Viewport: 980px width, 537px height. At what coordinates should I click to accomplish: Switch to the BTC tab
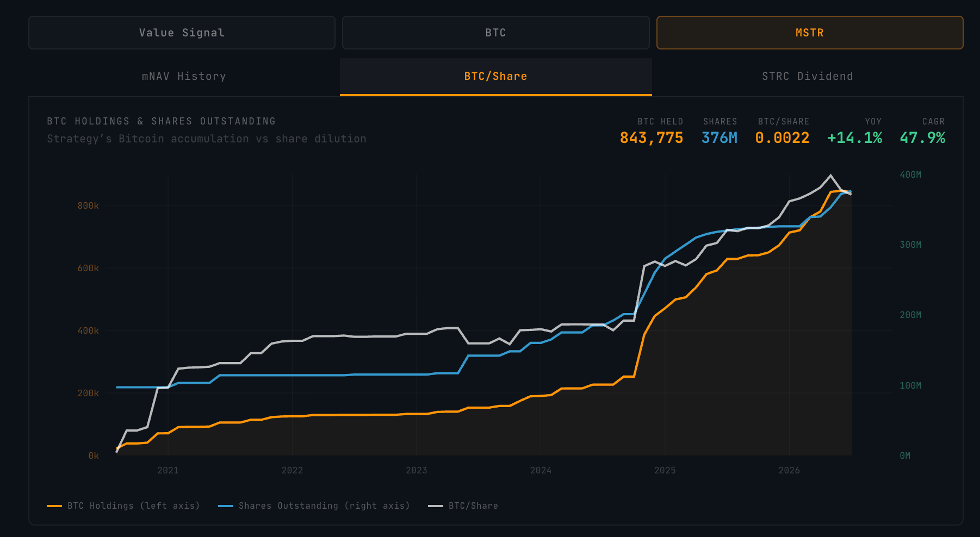495,33
